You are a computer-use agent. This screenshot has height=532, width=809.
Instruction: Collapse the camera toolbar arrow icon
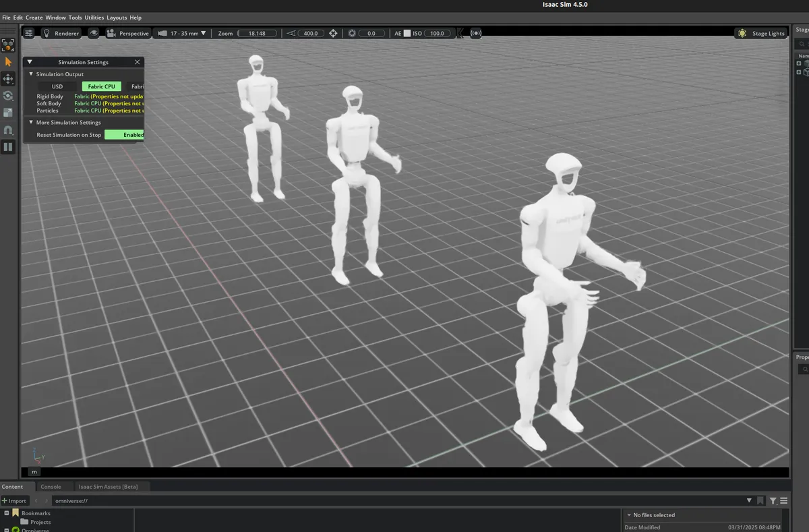[459, 33]
